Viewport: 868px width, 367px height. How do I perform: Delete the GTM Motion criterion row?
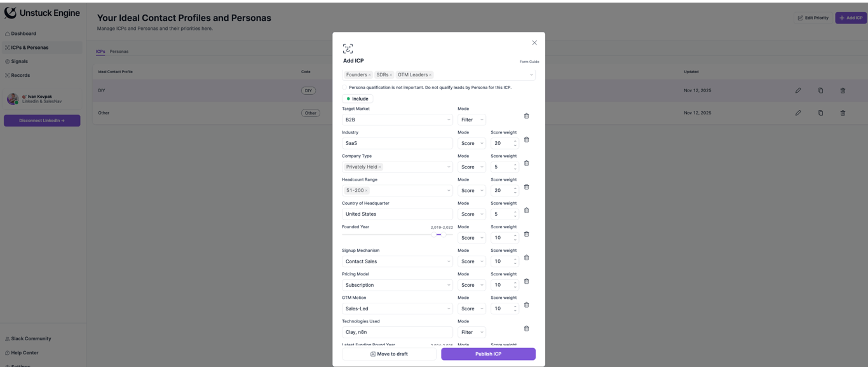pos(526,305)
